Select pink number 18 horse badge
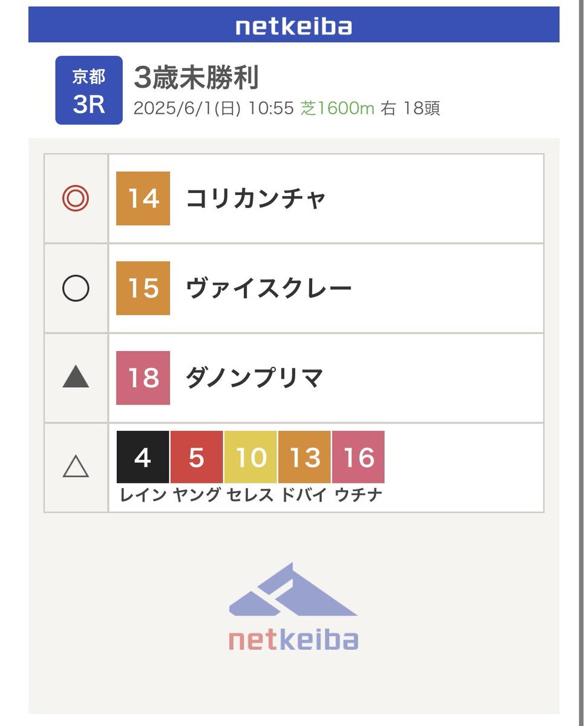The width and height of the screenshot is (588, 726). tap(143, 378)
